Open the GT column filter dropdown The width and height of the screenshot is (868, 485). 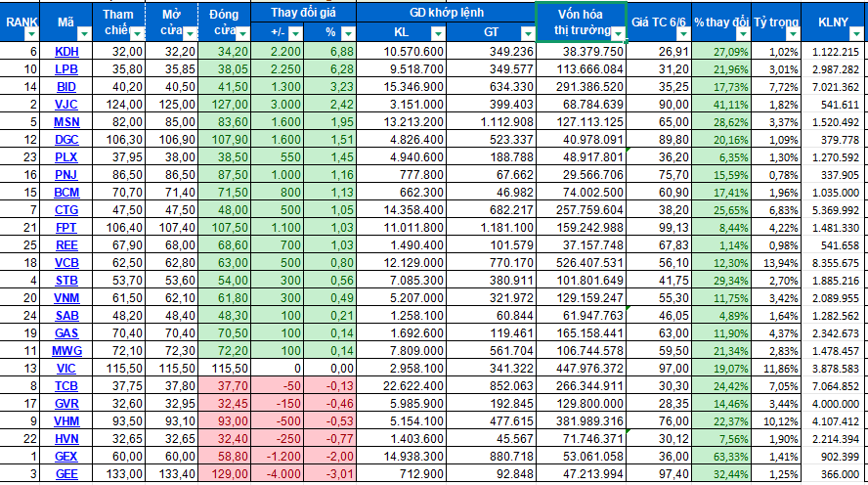pyautogui.click(x=528, y=33)
